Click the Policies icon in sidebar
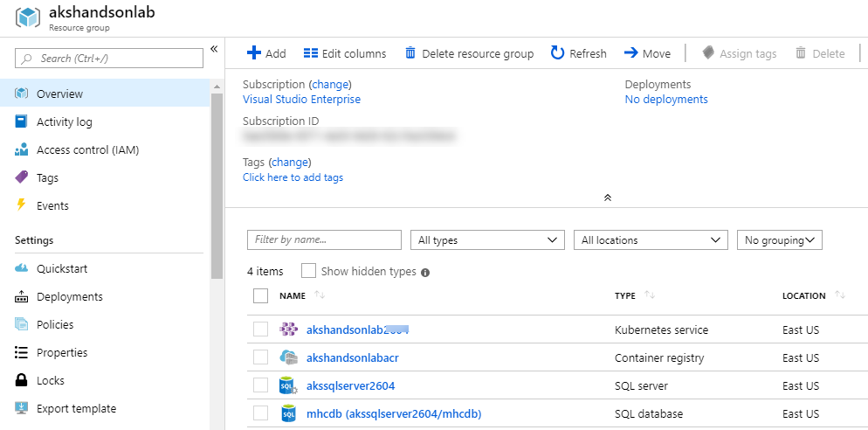This screenshot has width=868, height=430. pos(21,324)
